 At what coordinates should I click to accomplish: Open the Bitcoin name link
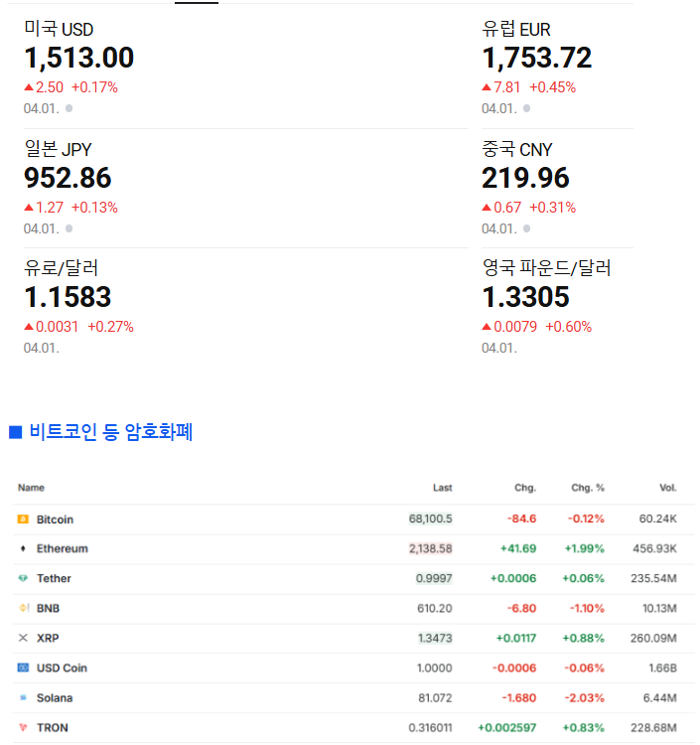point(55,520)
